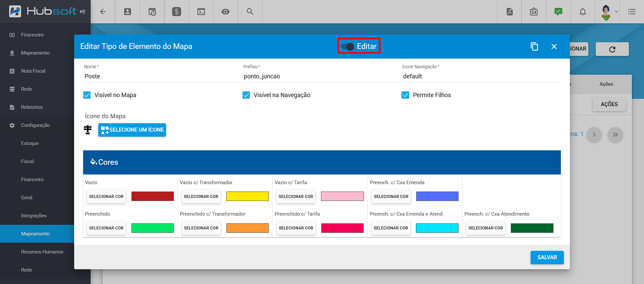This screenshot has height=284, width=644.
Task: Open the PDF document icon
Action: (509, 12)
